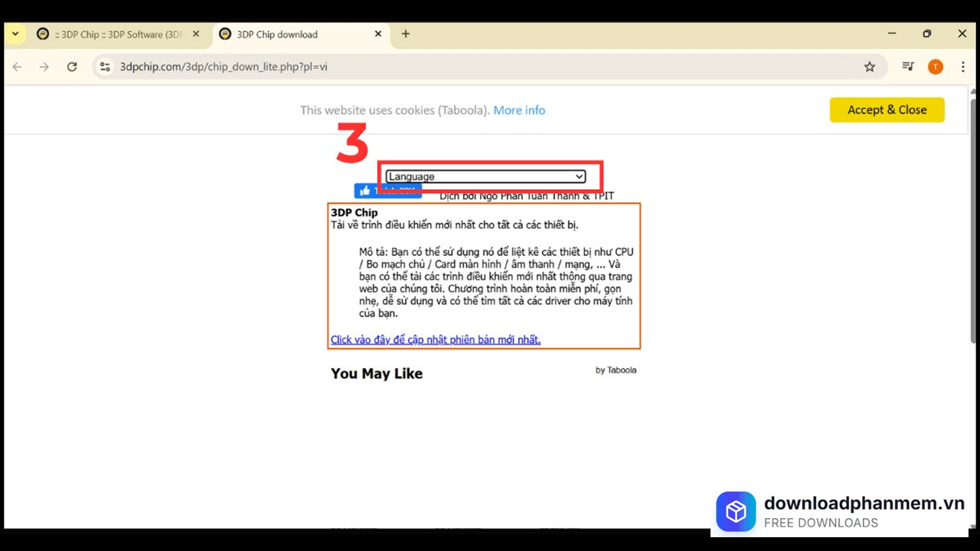The image size is (980, 551).
Task: Click the link to update latest version
Action: 435,340
